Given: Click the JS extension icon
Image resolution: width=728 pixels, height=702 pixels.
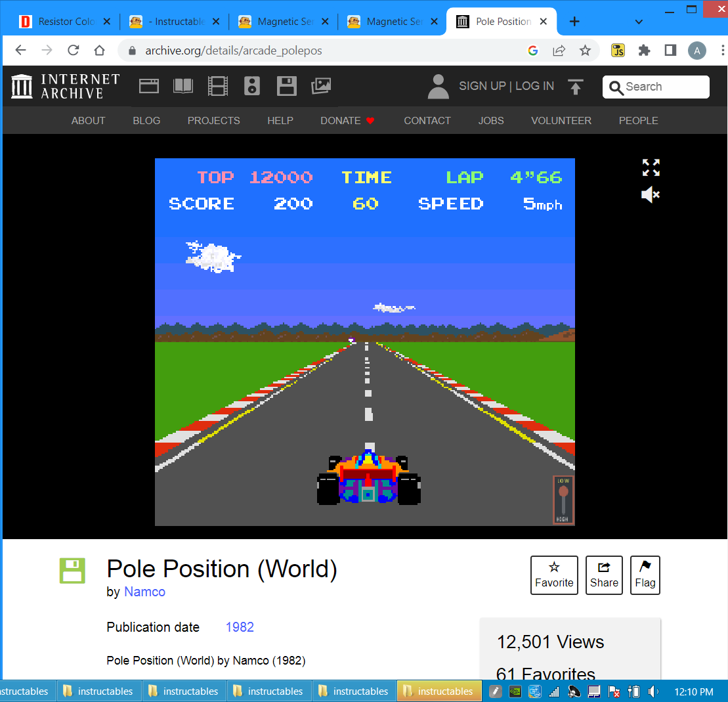Looking at the screenshot, I should [x=618, y=50].
